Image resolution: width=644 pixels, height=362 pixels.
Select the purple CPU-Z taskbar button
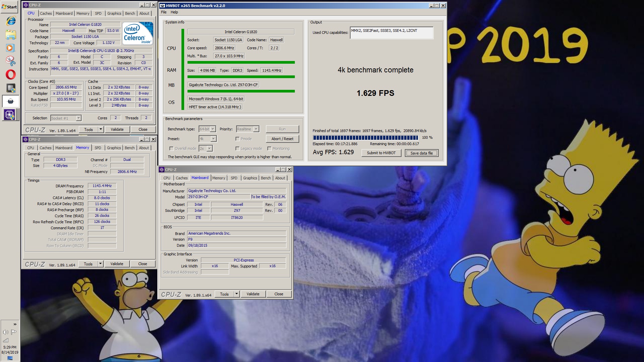point(10,115)
